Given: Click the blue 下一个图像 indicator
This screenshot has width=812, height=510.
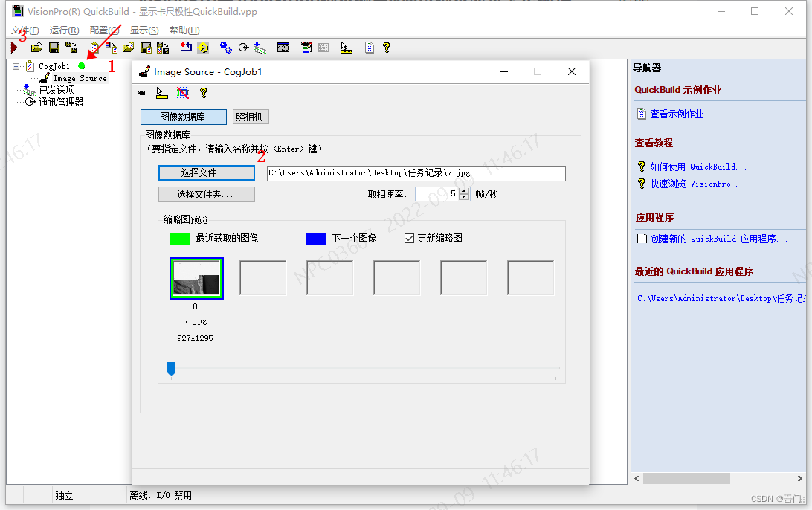Looking at the screenshot, I should tap(315, 238).
